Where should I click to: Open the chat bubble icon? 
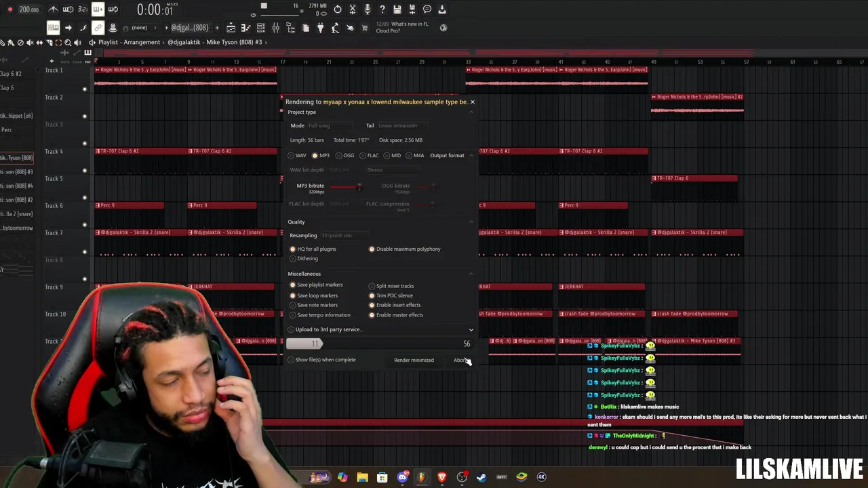click(427, 9)
